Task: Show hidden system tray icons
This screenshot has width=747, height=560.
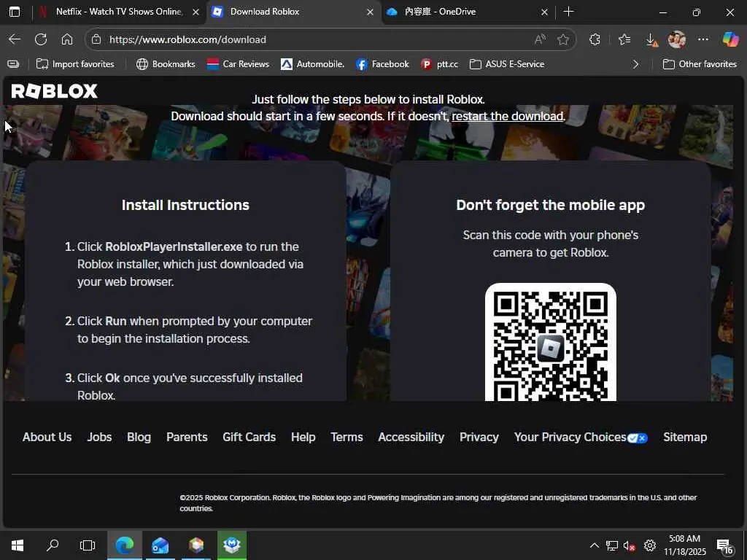Action: pyautogui.click(x=594, y=545)
